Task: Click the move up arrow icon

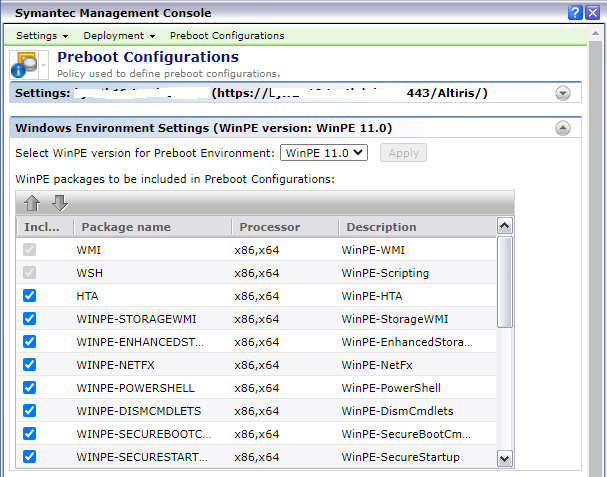Action: tap(32, 203)
